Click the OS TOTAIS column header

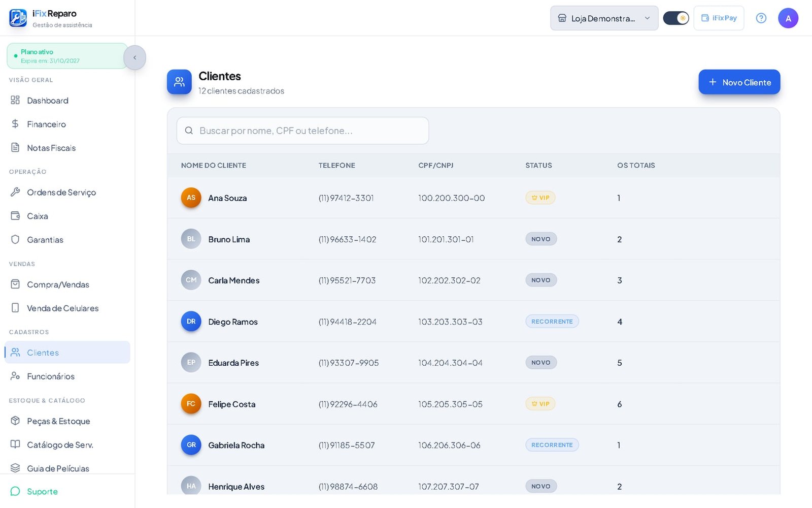click(636, 166)
